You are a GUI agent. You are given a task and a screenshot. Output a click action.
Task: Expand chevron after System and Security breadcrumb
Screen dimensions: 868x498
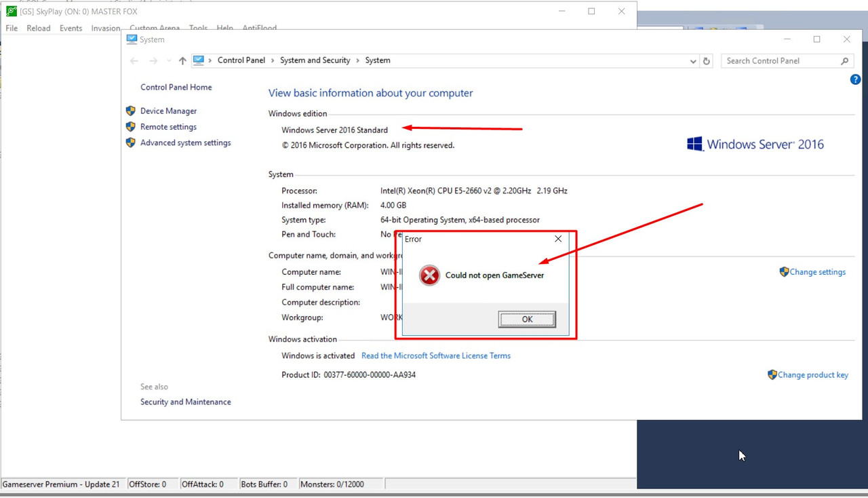[357, 60]
